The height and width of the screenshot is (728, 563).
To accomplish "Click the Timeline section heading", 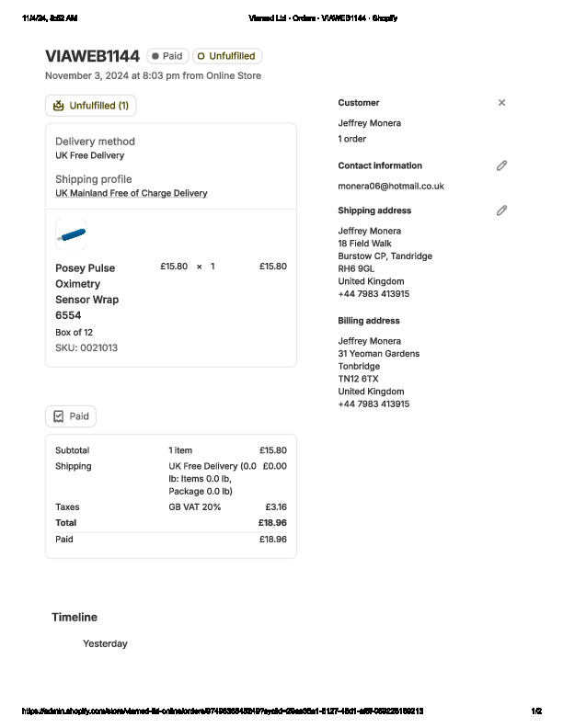I will coord(74,617).
